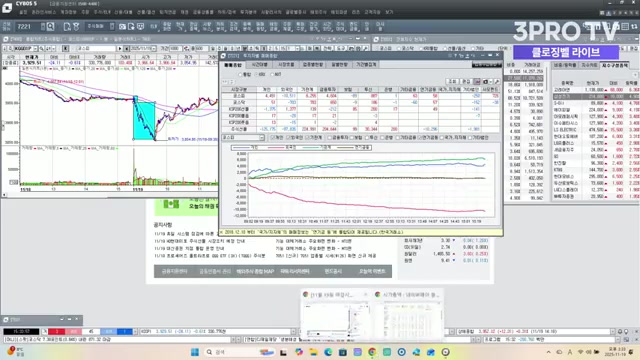Show hidden system tray icons chevron
Screen dimensions: 640x360
coord(549,352)
